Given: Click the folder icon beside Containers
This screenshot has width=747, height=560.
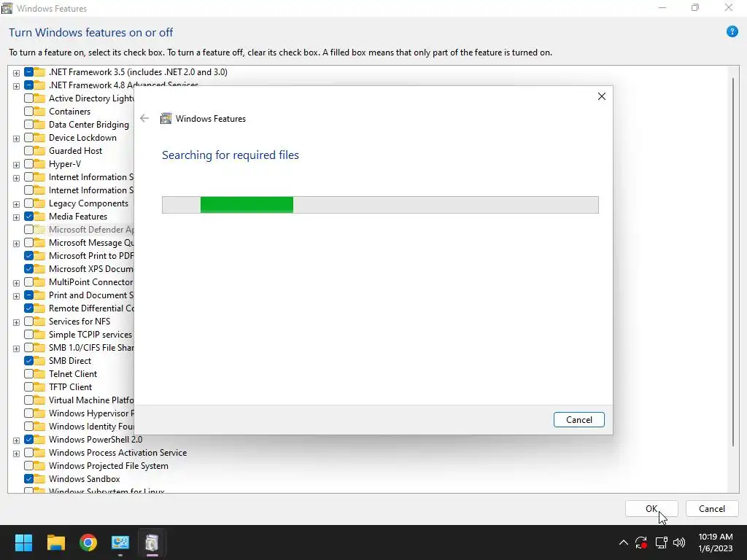Looking at the screenshot, I should pos(39,112).
